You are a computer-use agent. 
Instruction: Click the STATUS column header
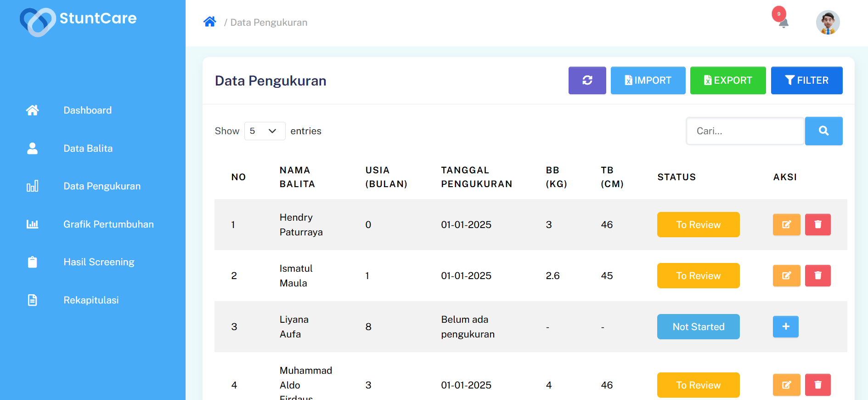pos(676,177)
